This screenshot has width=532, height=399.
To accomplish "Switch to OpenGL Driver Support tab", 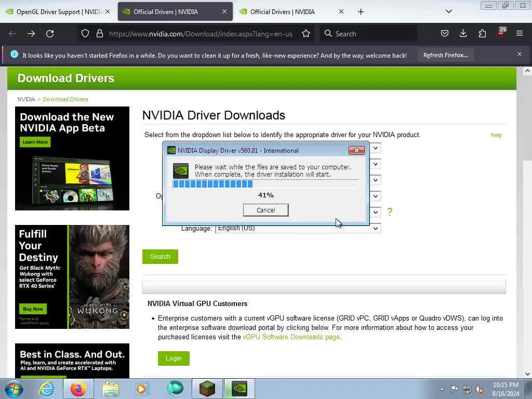I will [x=58, y=12].
